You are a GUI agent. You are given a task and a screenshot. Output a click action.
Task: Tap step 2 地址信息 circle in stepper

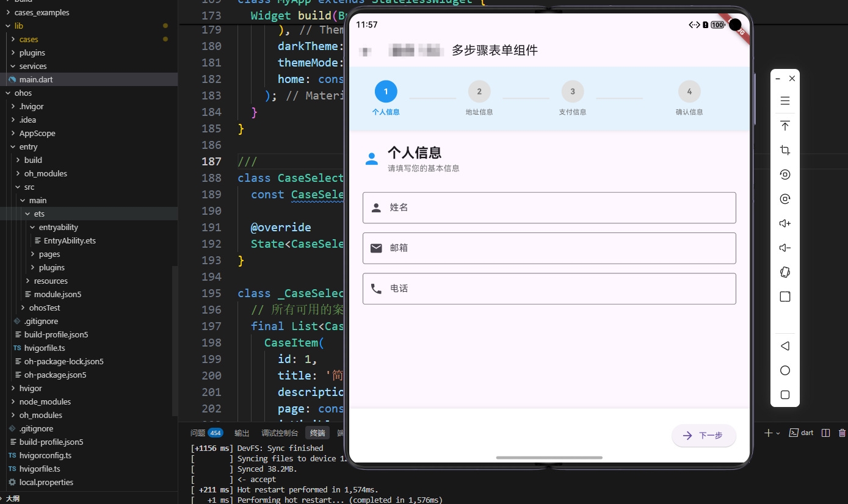click(x=479, y=92)
